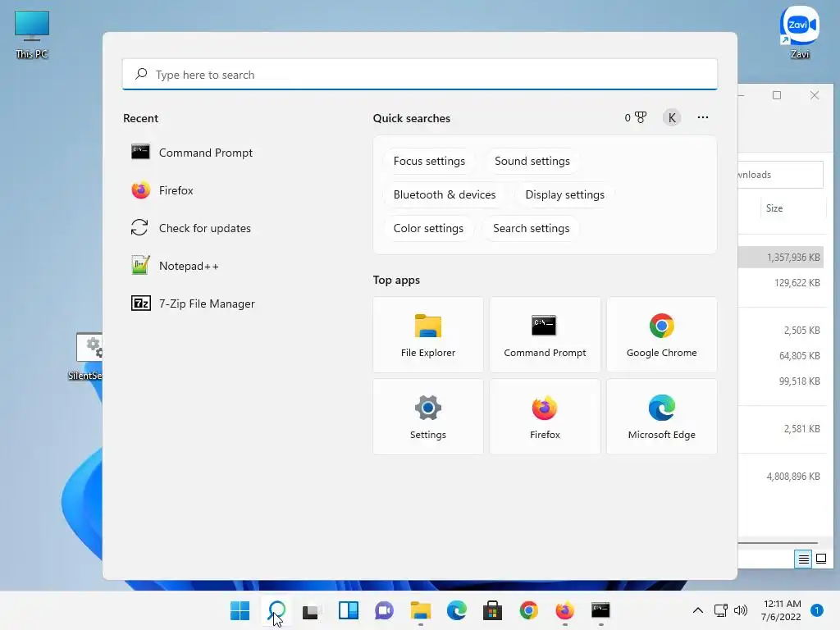Image resolution: width=840 pixels, height=630 pixels.
Task: Select the 1,357,936 KB file row
Action: (783, 257)
